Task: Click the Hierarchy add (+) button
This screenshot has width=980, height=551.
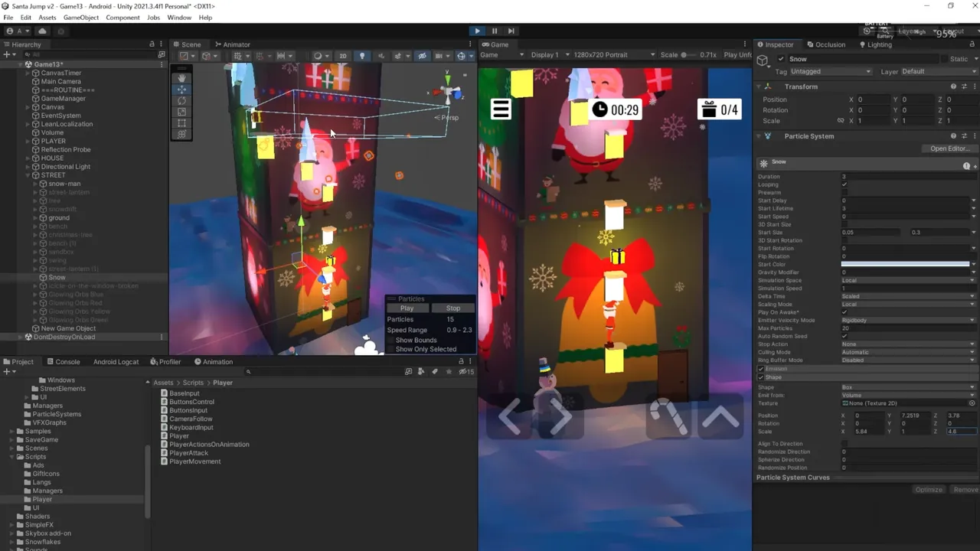Action: click(6, 54)
